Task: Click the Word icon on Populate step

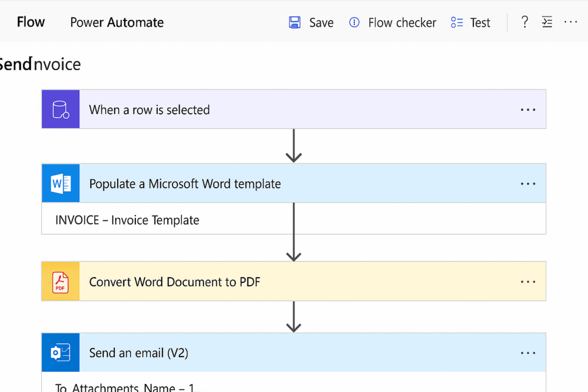Action: [x=61, y=183]
